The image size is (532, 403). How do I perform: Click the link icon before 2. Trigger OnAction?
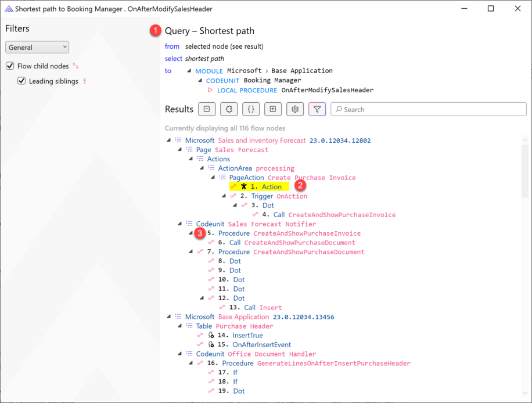(233, 196)
